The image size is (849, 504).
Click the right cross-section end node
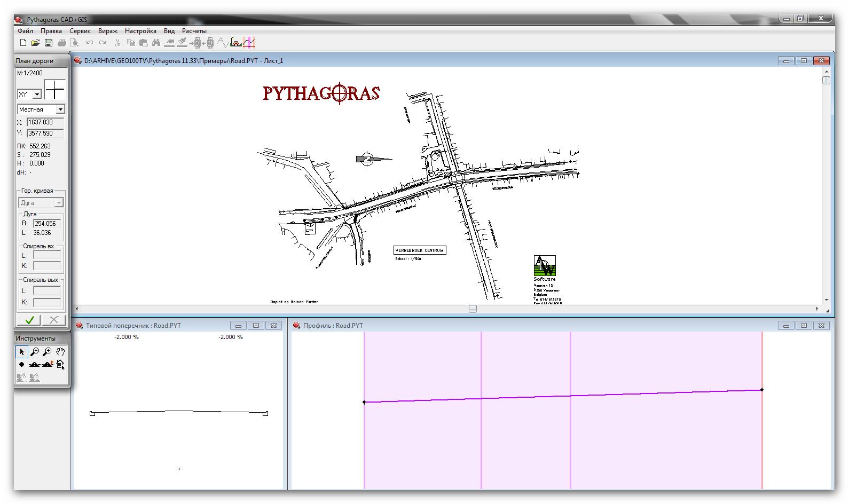click(x=265, y=413)
